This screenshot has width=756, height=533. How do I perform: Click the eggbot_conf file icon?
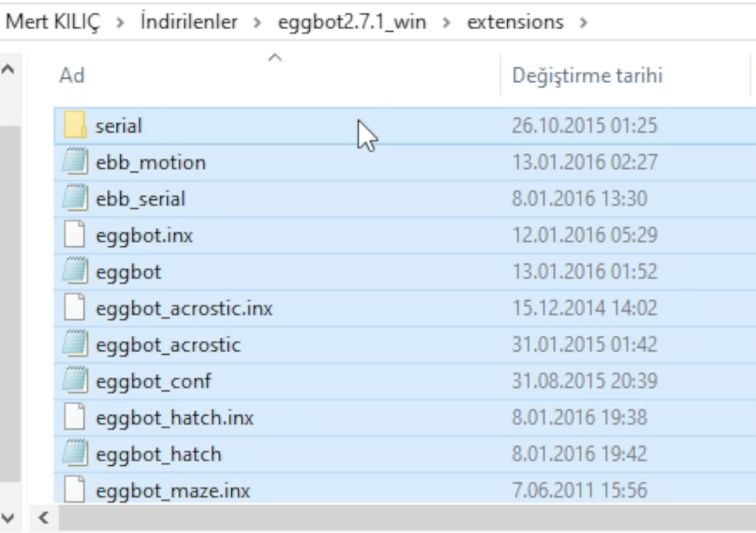(75, 381)
